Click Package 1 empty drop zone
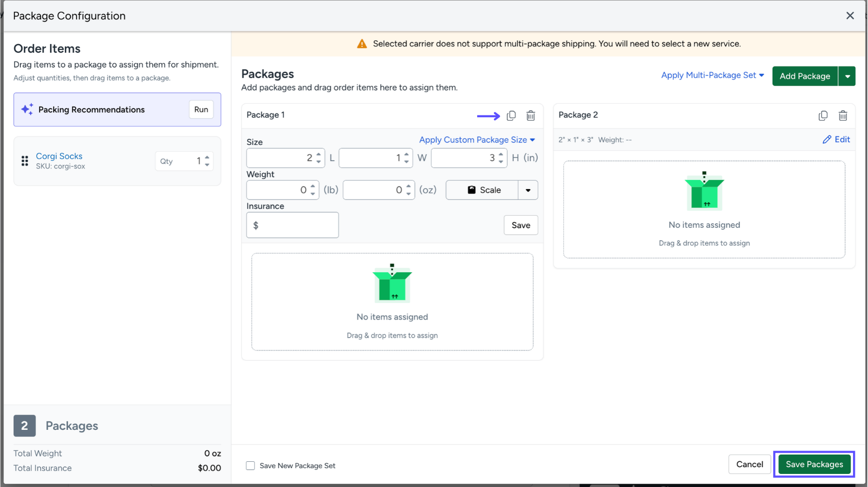The image size is (868, 487). click(392, 301)
